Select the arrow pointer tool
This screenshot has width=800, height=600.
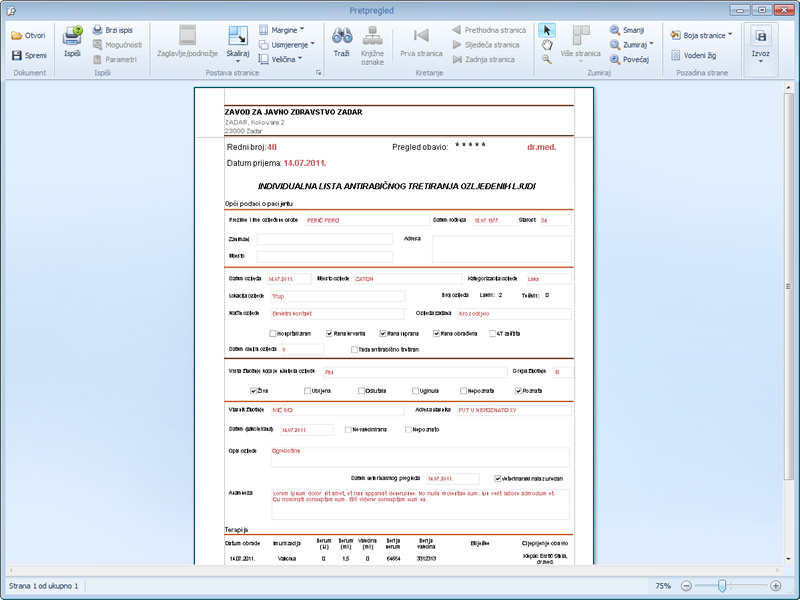(547, 30)
